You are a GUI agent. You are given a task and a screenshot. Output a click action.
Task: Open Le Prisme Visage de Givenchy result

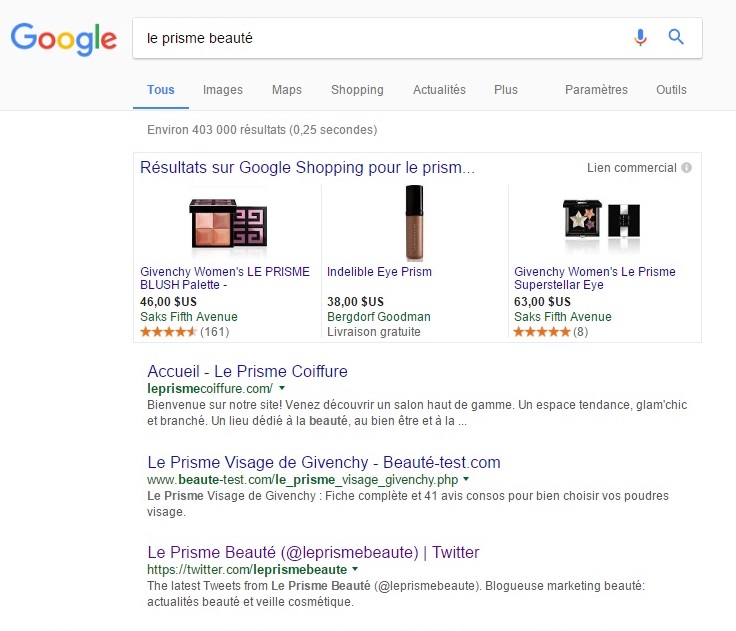(x=324, y=462)
